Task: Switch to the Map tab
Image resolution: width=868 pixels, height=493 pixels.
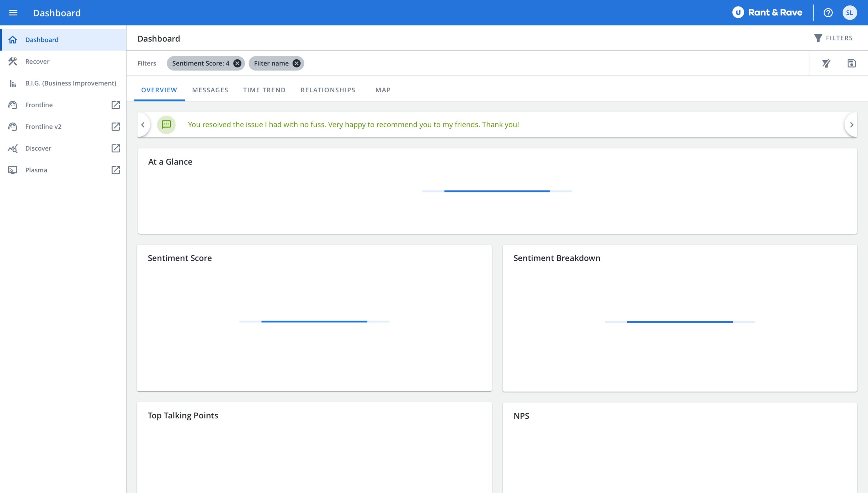Action: click(383, 90)
